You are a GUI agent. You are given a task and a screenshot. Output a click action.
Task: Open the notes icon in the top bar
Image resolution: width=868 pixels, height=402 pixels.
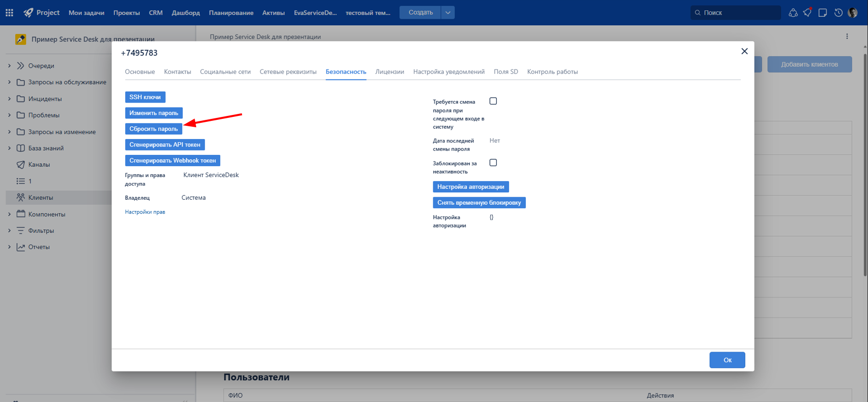[x=823, y=13]
